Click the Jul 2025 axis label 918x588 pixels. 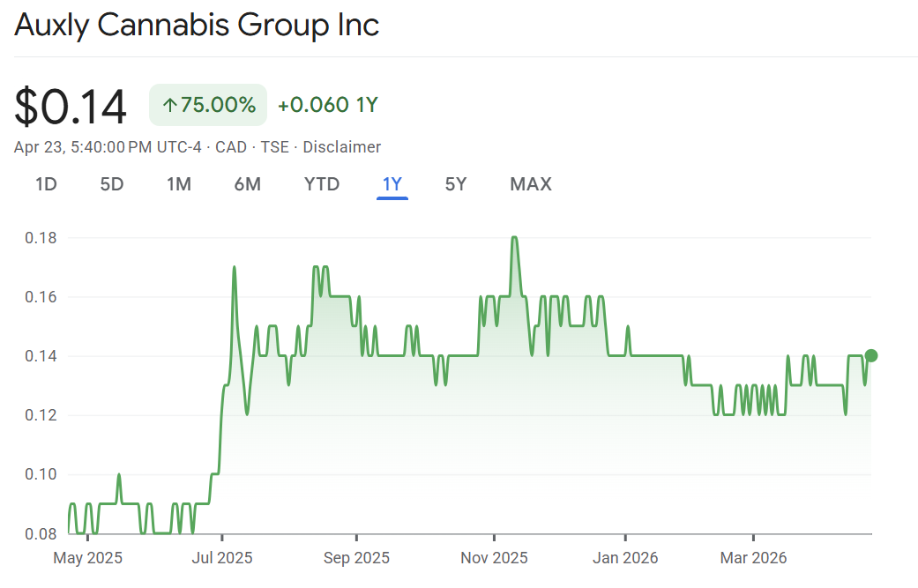click(222, 558)
